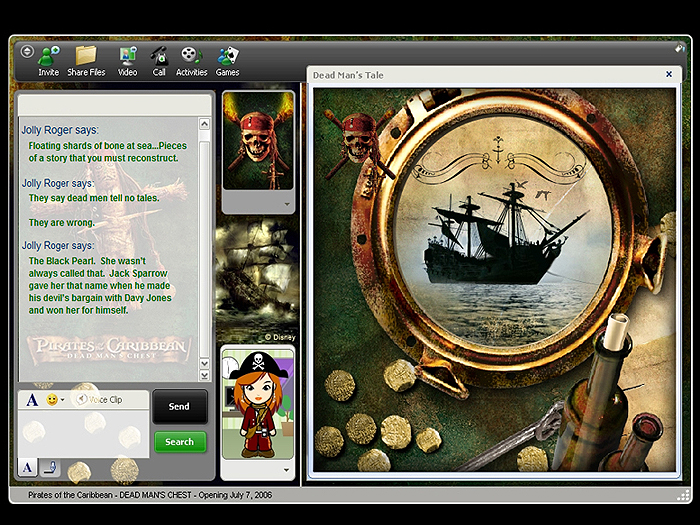Click 'They say dead men tell no tales.'
700x525 pixels.
coord(94,198)
